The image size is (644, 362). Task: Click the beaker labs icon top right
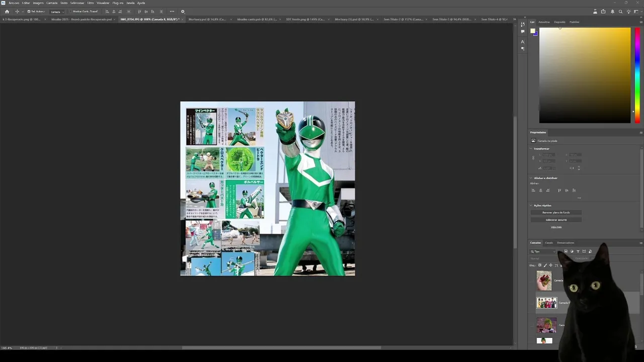click(x=595, y=12)
